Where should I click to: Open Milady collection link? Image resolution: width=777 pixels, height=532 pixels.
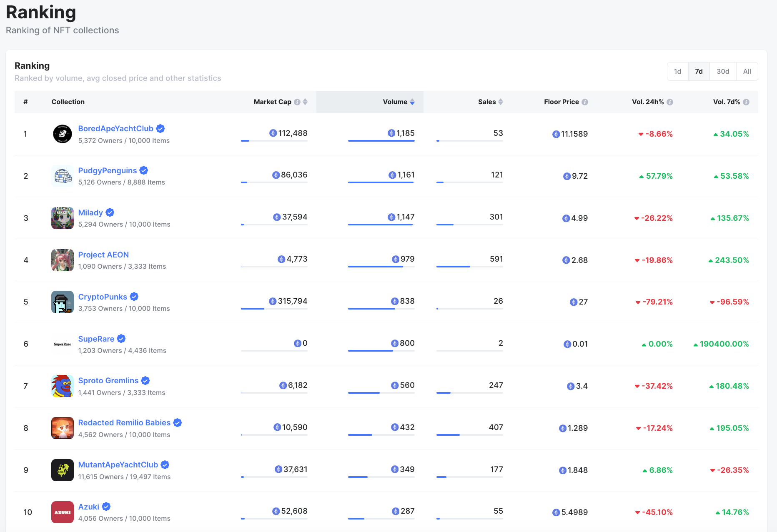pos(90,213)
